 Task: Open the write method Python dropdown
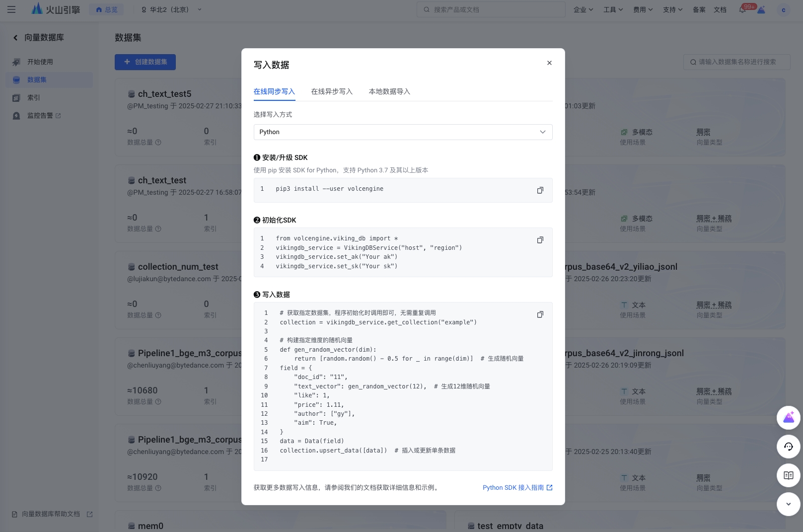pyautogui.click(x=403, y=132)
